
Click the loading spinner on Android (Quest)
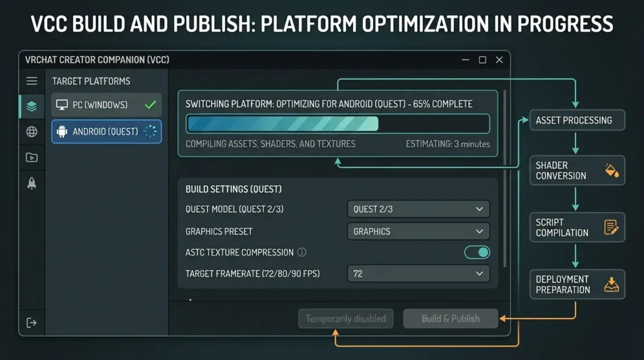(x=150, y=131)
